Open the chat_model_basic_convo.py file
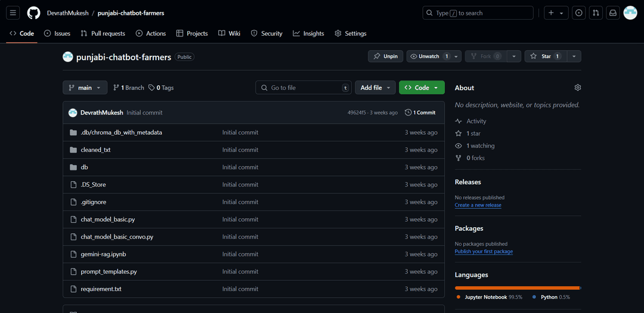The height and width of the screenshot is (313, 644). pyautogui.click(x=117, y=237)
